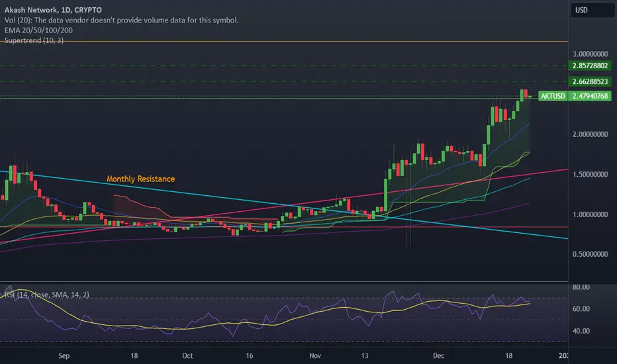This screenshot has width=617, height=364.
Task: Select the RSI (14, close, SMA, 14, 2) legend
Action: [47, 295]
